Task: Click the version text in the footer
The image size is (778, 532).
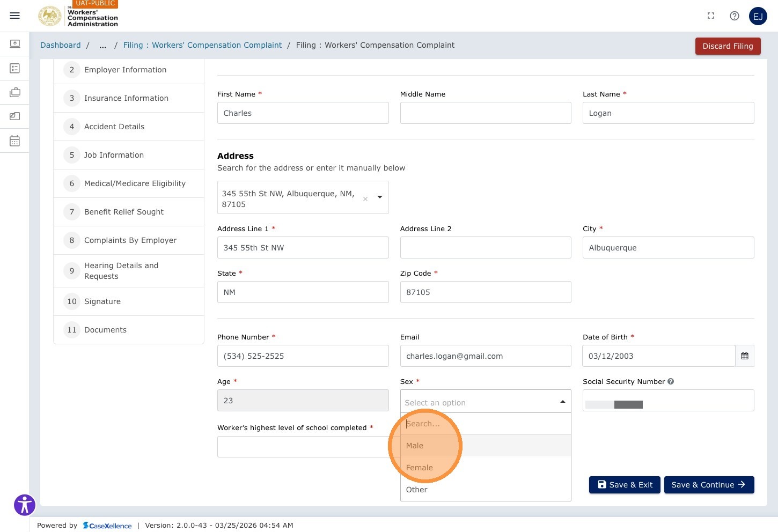Action: coord(219,526)
